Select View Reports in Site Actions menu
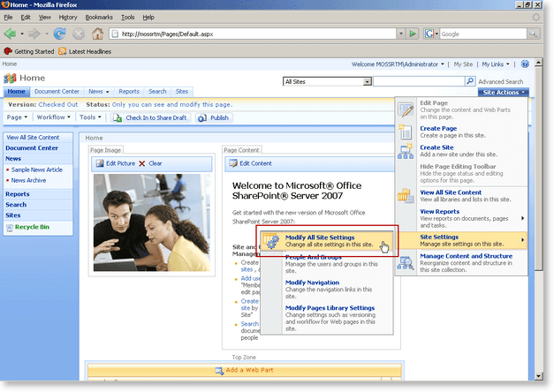Viewport: 554px width, 392px height. [439, 212]
